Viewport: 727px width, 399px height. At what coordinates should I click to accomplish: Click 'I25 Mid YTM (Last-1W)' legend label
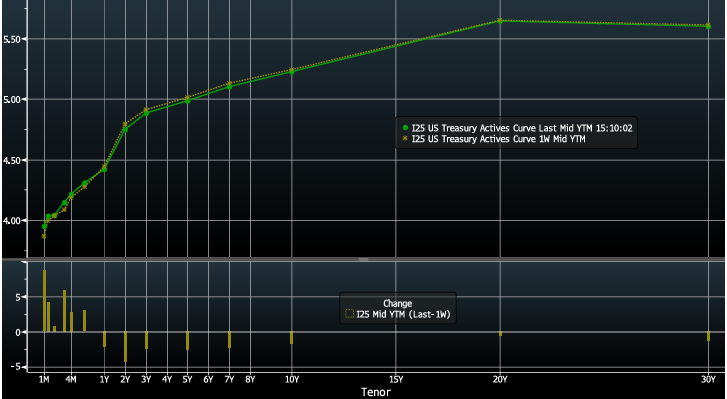[403, 315]
